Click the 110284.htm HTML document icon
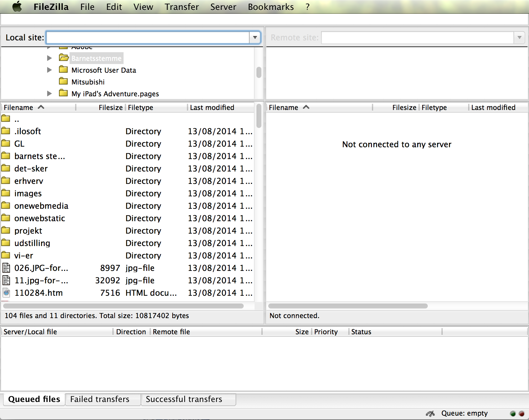Viewport: 529px width, 420px height. 6,293
